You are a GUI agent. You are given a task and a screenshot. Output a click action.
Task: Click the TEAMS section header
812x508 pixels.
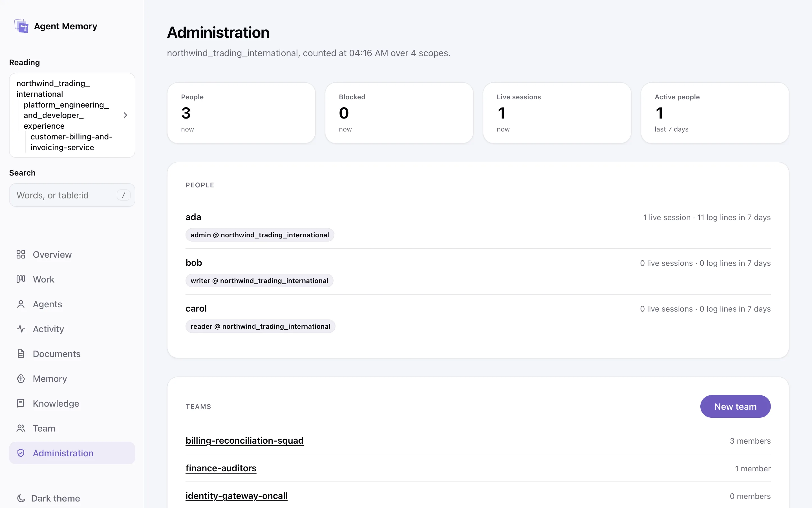[198, 406]
